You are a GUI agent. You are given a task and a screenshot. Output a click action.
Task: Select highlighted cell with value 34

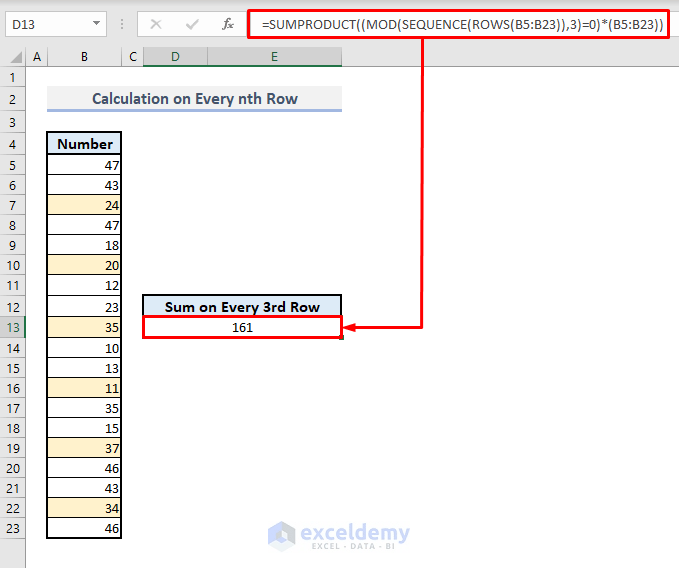click(84, 508)
